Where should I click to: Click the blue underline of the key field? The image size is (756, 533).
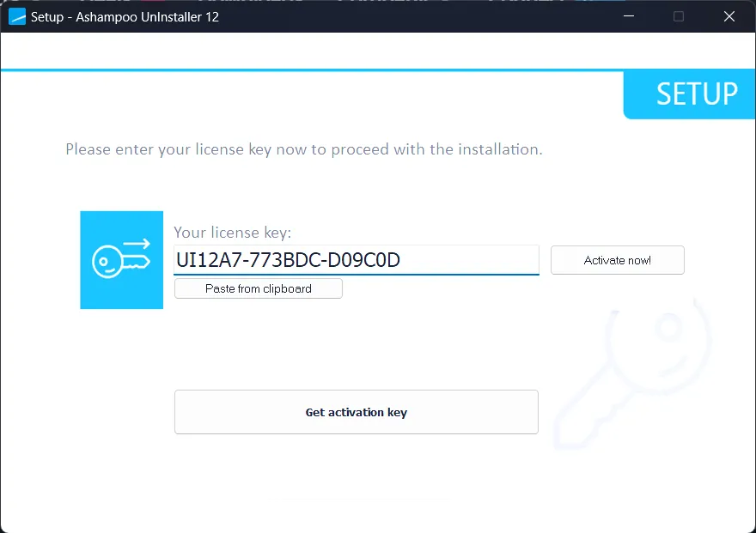click(357, 273)
